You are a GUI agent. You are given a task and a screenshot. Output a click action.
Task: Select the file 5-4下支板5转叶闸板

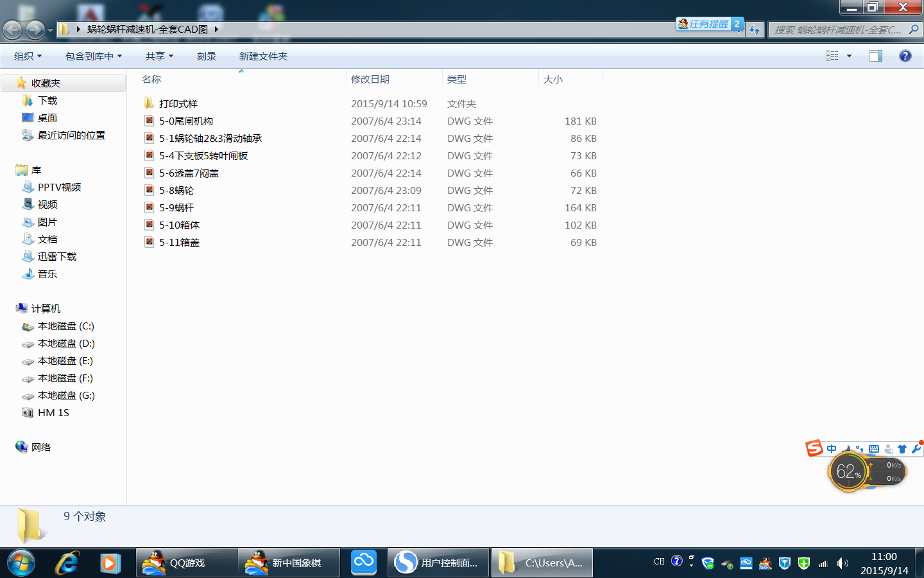click(x=203, y=156)
